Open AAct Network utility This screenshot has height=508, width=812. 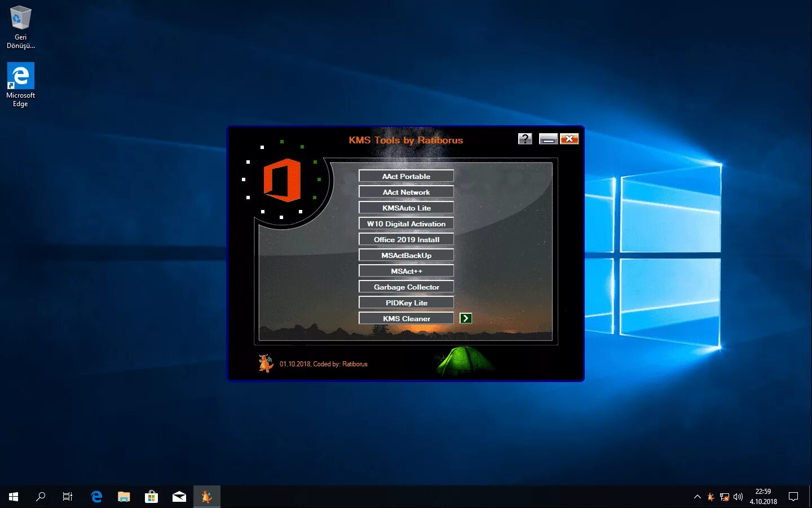406,192
